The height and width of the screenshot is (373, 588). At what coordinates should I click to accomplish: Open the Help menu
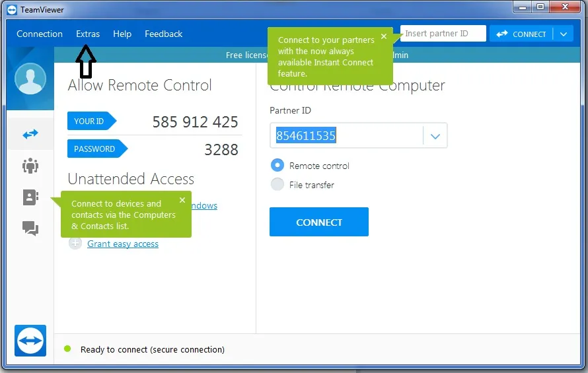click(x=122, y=34)
